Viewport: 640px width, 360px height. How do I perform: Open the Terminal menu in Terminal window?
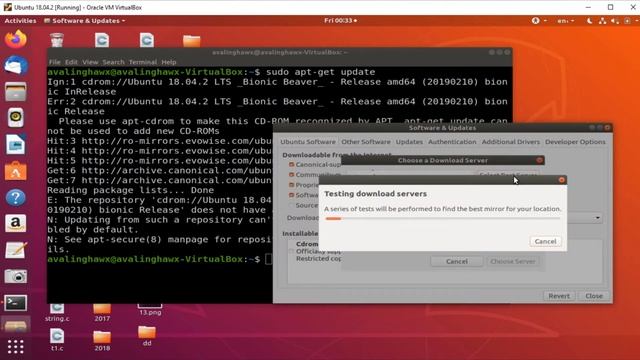pyautogui.click(x=143, y=62)
